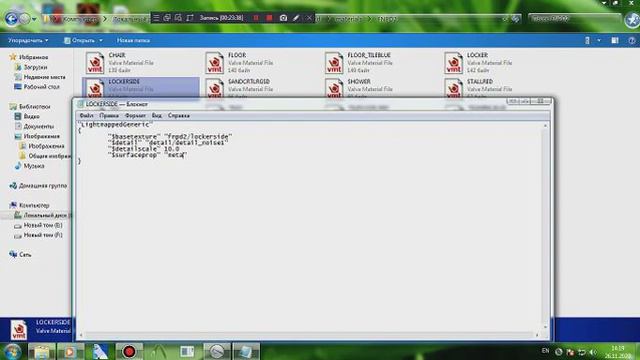Expand the Открыть dropdown arrow
The image size is (640, 360).
click(101, 40)
